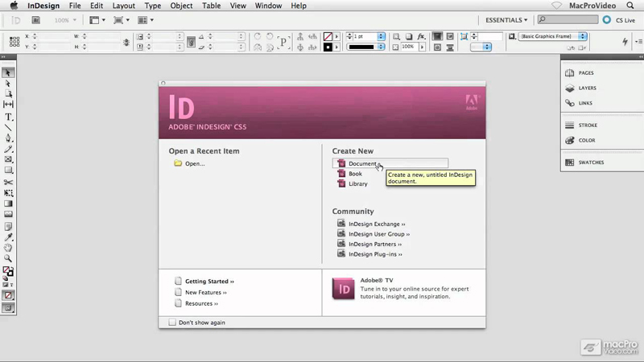Image resolution: width=644 pixels, height=362 pixels.
Task: Toggle the reference point locator grid
Action: click(14, 42)
